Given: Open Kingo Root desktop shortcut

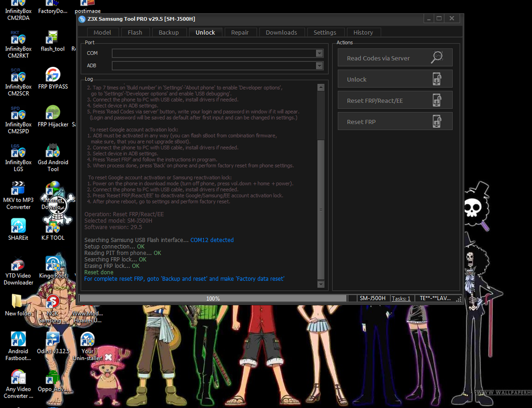Looking at the screenshot, I should pyautogui.click(x=53, y=268).
